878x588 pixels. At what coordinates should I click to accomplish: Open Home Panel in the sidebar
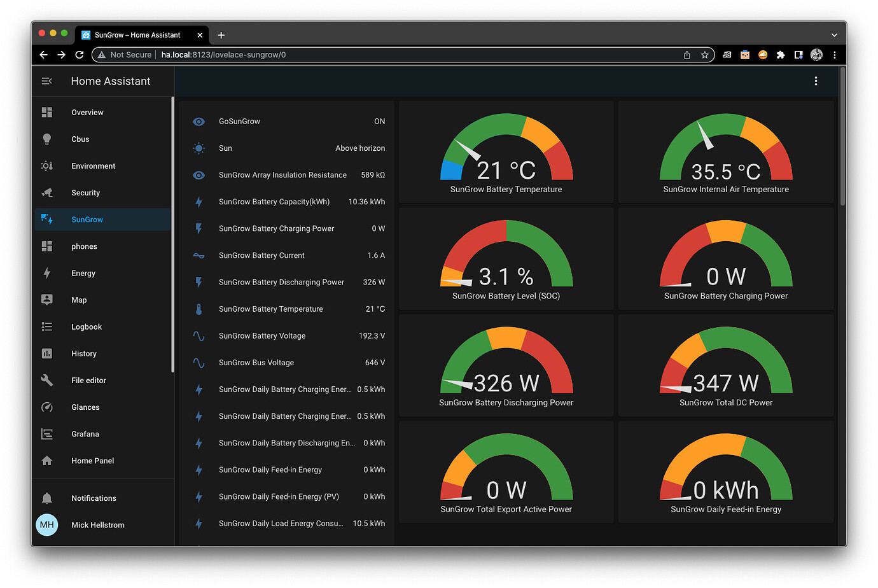coord(102,461)
